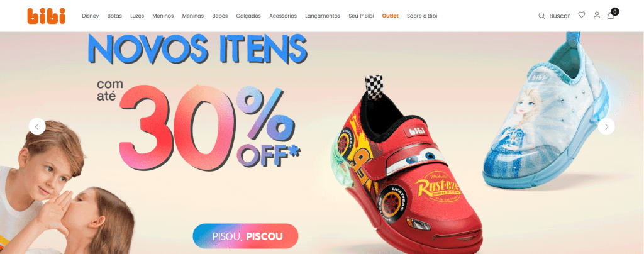Expand the Bebês category
The width and height of the screenshot is (644, 254).
click(219, 16)
